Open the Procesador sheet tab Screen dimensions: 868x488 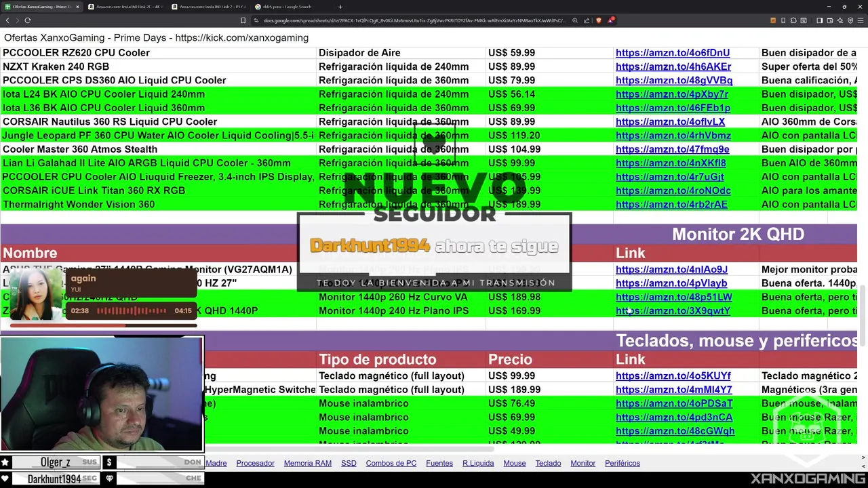(255, 464)
